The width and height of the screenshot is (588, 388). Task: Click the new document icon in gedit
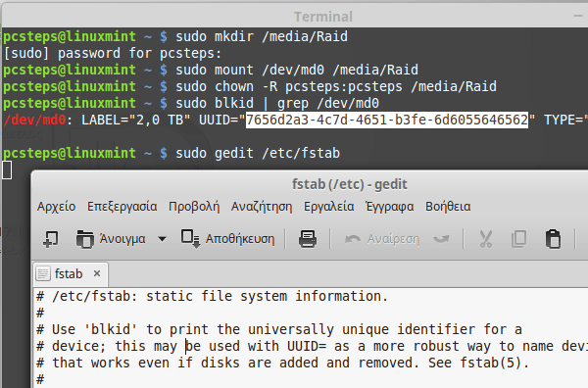(51, 239)
